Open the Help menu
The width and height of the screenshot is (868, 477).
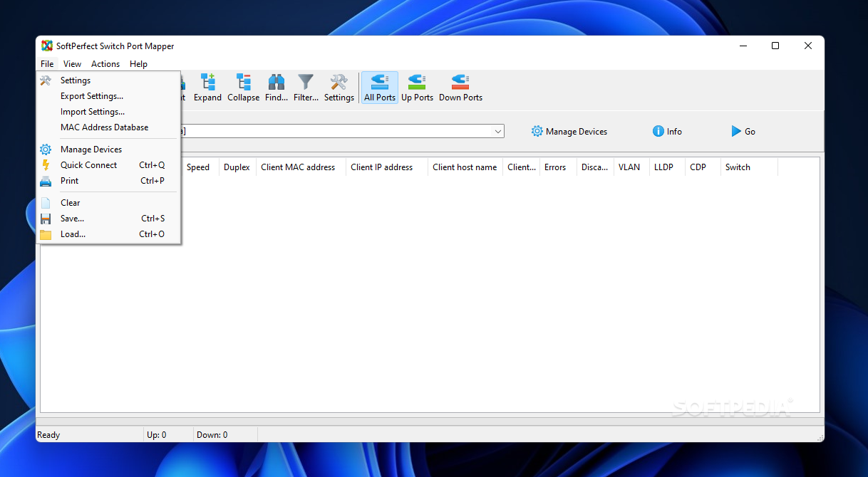pos(138,64)
